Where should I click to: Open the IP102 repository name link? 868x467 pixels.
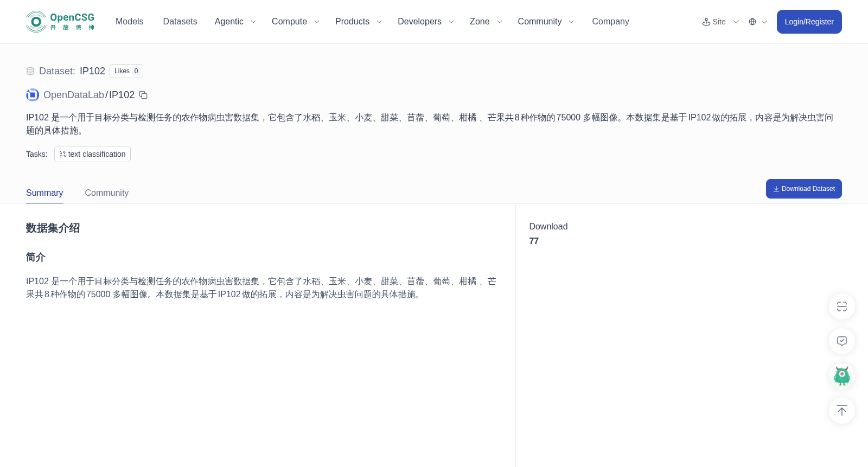pos(122,95)
